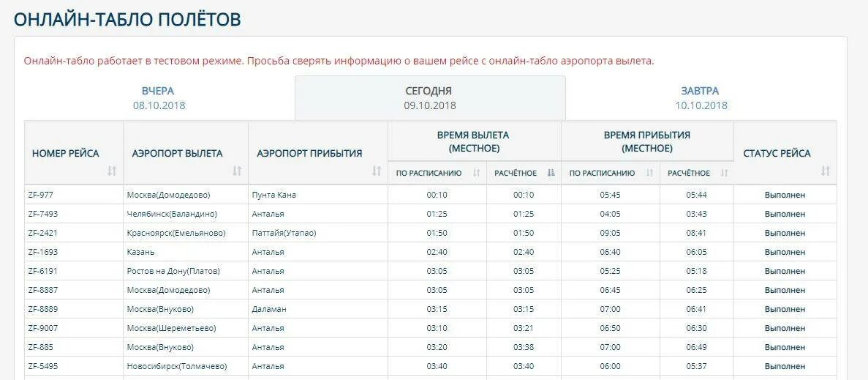Select flight ZF-7493 from Челябинск
This screenshot has width=868, height=380.
point(430,214)
